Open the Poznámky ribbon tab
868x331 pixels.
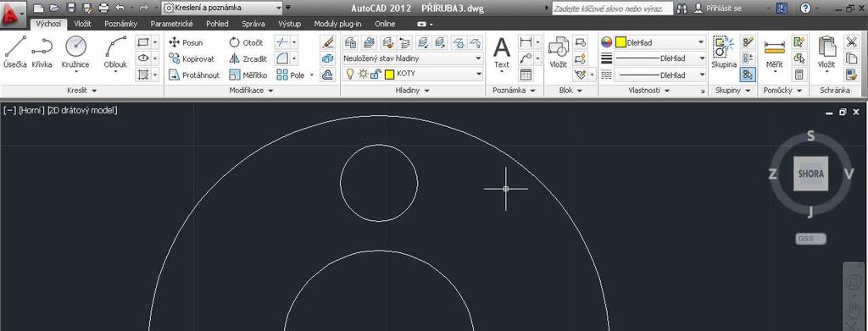(x=120, y=24)
